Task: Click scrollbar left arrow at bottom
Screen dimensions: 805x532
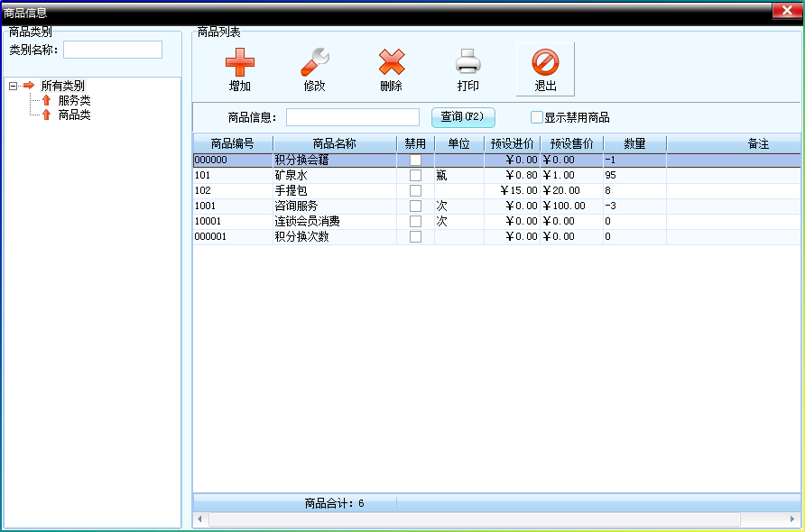Action: (200, 519)
